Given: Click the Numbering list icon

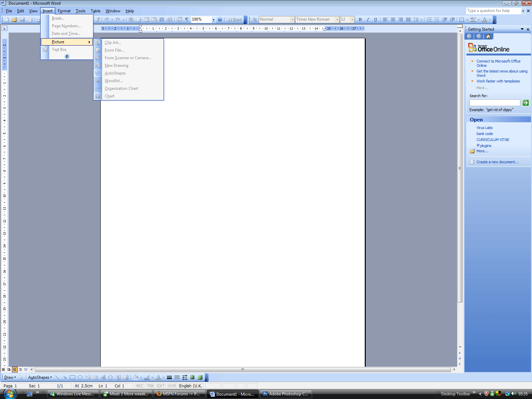Looking at the screenshot, I should click(x=429, y=20).
